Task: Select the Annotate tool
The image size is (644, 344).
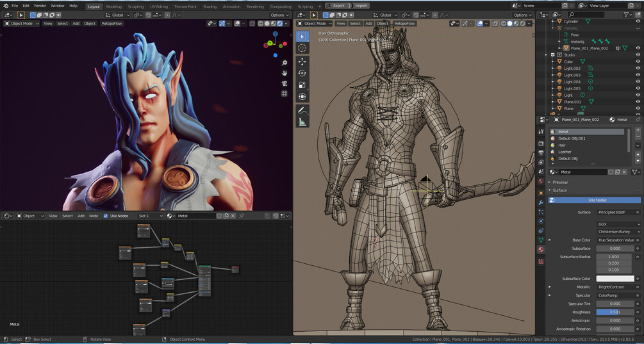Action: [302, 110]
